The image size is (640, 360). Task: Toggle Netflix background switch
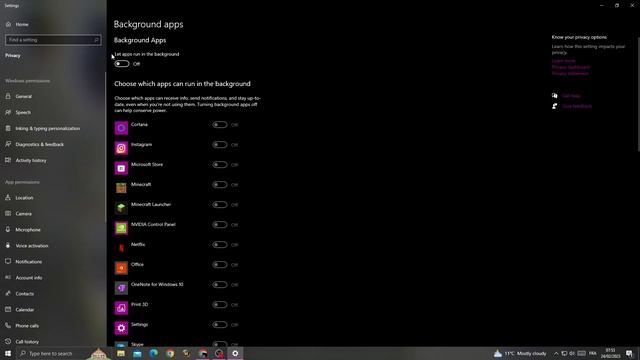220,244
